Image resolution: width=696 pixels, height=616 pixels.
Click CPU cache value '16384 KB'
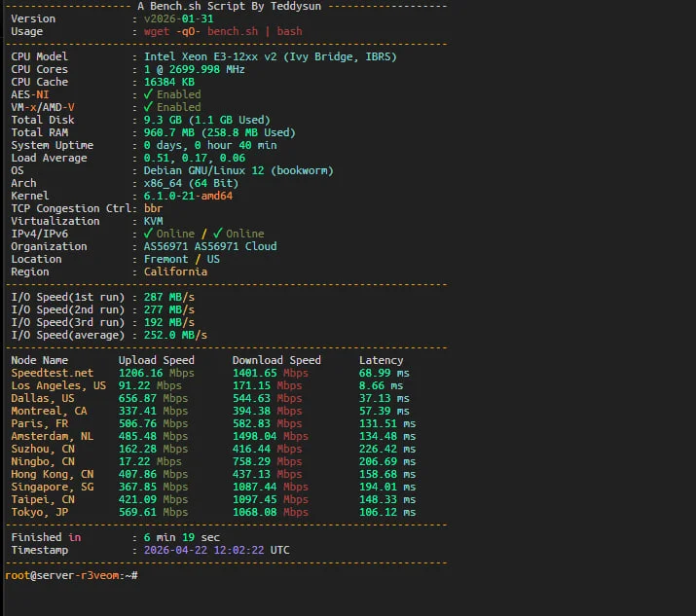coord(169,82)
